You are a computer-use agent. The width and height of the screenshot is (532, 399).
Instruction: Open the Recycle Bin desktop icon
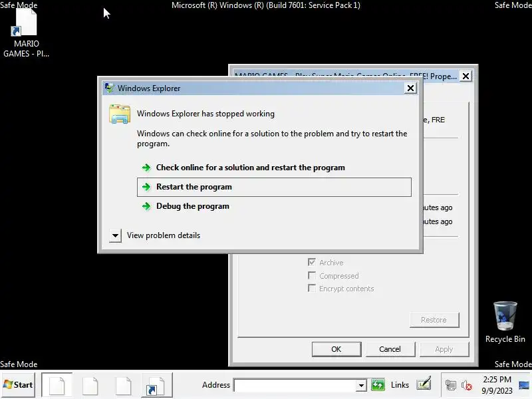click(x=505, y=323)
